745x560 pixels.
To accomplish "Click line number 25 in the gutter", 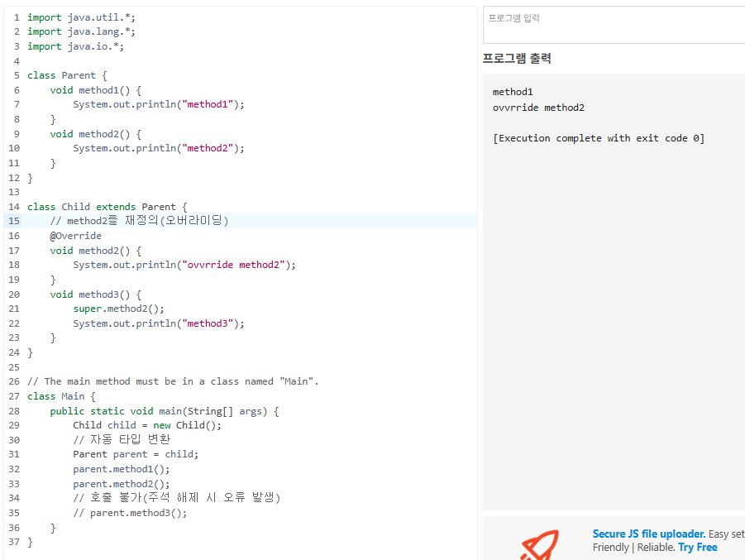I will pyautogui.click(x=14, y=367).
